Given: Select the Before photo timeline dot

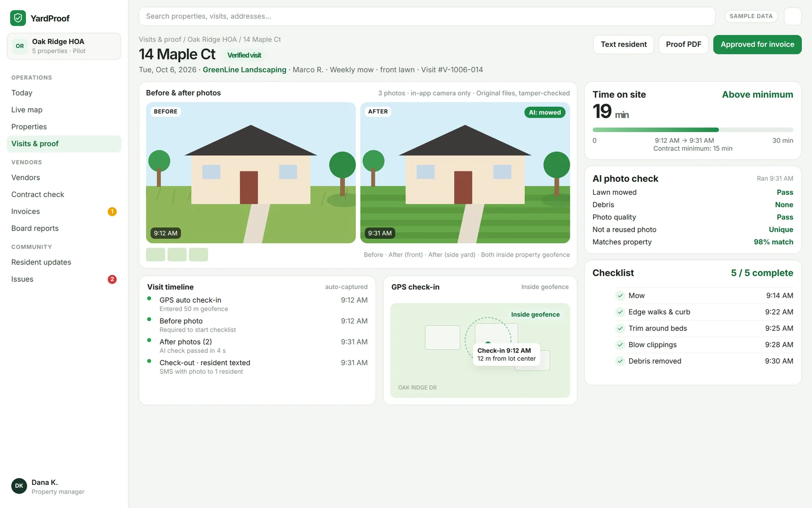Looking at the screenshot, I should [149, 320].
